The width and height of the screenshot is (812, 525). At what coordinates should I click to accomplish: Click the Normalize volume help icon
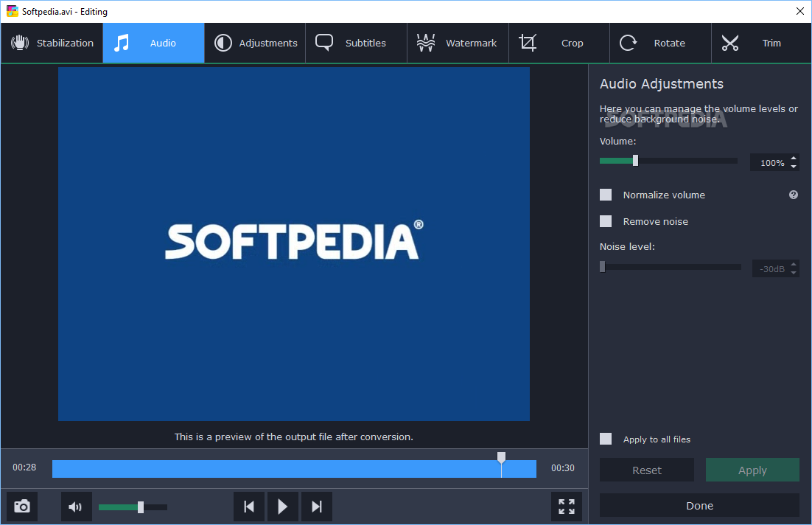click(x=794, y=195)
